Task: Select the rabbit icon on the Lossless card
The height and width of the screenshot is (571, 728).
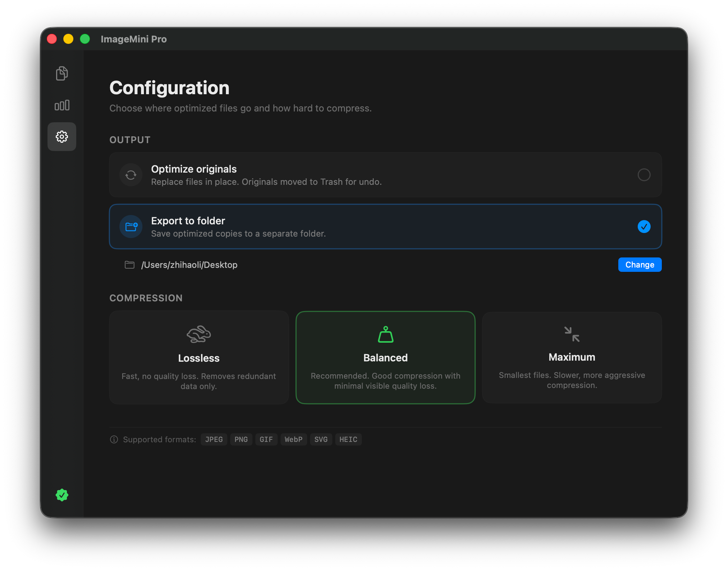Action: 199,334
